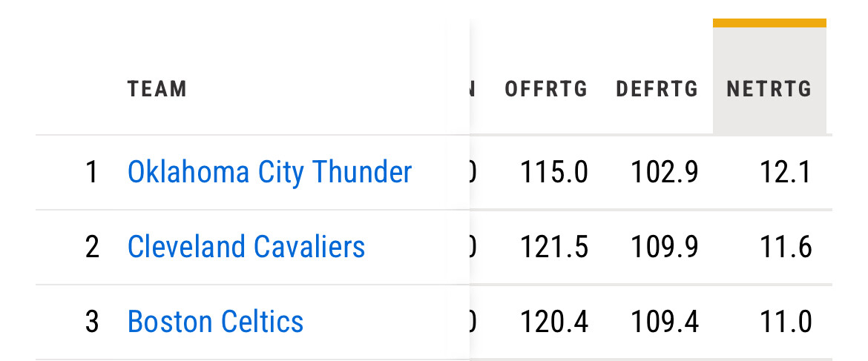Select Cavaliers' 109.9 defensive rating cell
Image resolution: width=868 pixels, height=361 pixels.
664,247
